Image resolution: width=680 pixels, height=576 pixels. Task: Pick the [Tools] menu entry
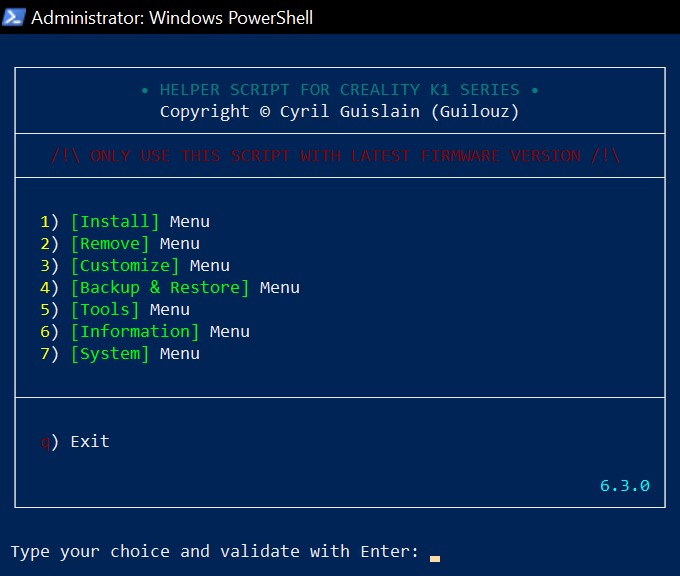click(105, 310)
